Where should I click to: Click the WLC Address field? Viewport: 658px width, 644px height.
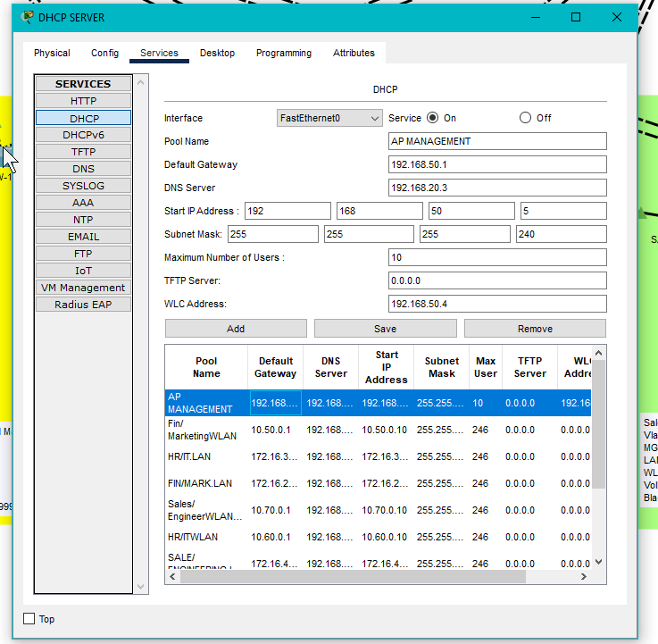point(497,304)
